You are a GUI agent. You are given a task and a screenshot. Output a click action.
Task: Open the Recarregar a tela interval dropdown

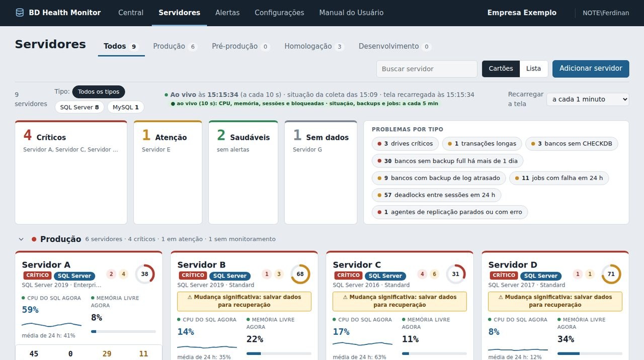click(588, 99)
